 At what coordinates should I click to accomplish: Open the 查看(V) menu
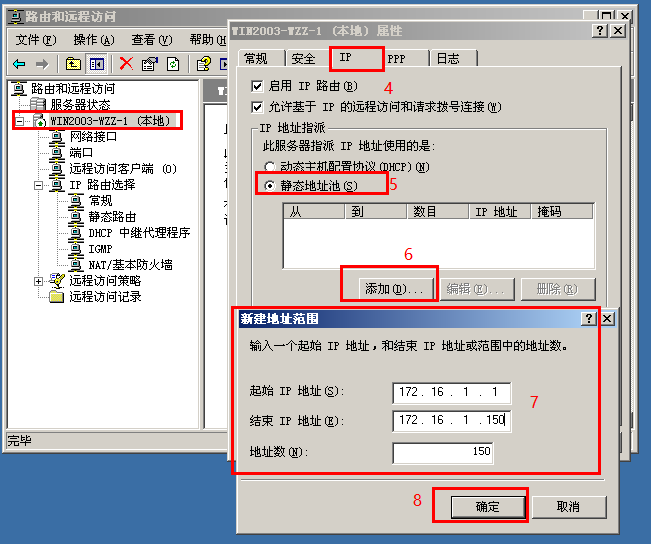pos(152,40)
